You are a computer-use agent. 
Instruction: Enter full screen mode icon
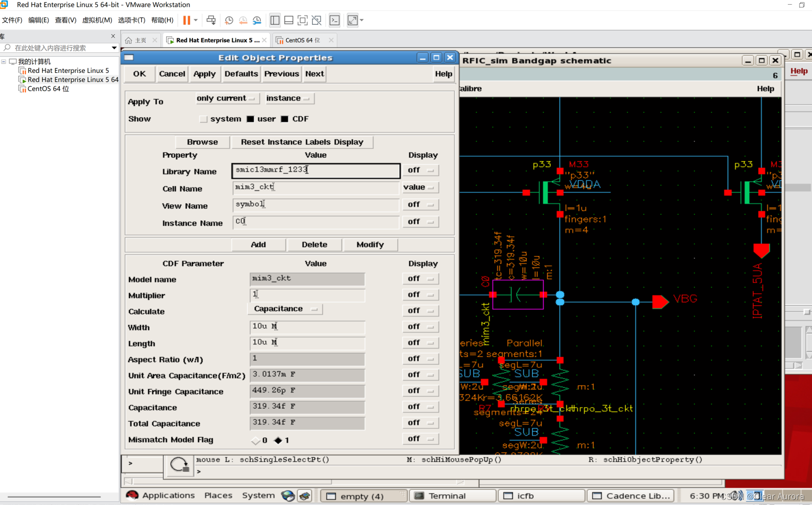pos(303,20)
